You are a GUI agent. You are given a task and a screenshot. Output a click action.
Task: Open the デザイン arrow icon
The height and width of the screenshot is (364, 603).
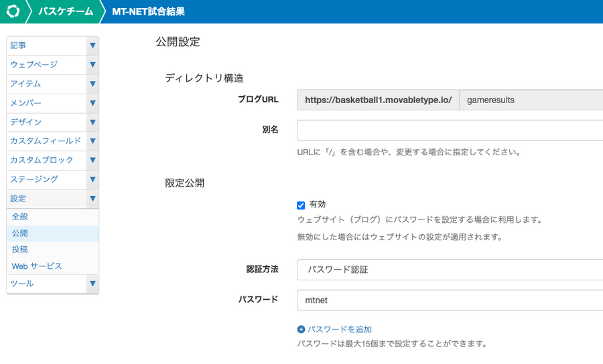pos(92,122)
